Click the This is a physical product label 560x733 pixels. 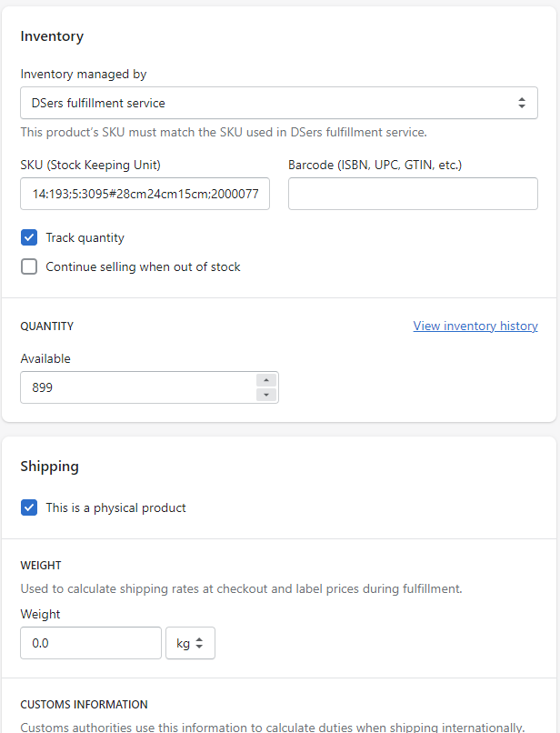pos(116,508)
